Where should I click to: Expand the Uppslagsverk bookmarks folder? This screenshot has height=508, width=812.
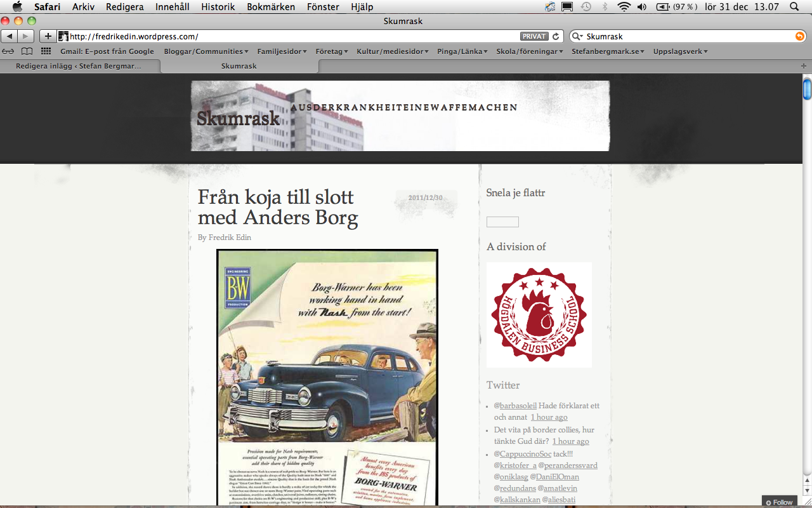click(680, 51)
